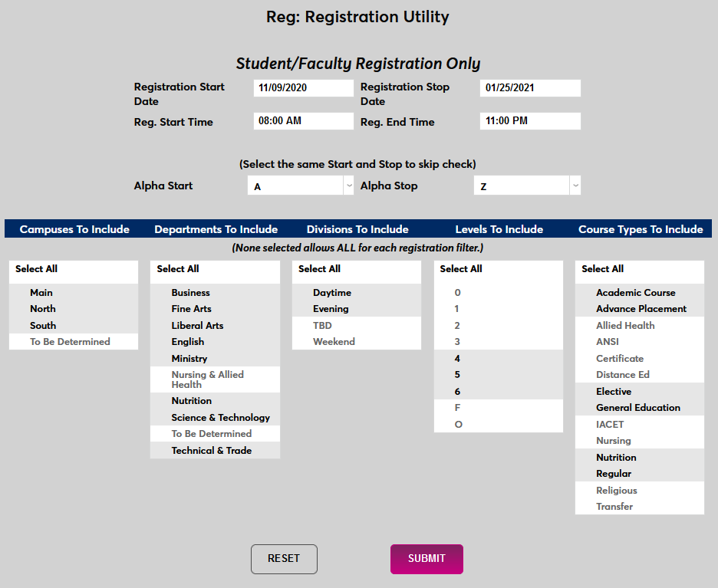Image resolution: width=718 pixels, height=588 pixels.
Task: Toggle the Business department selection
Action: 190,292
